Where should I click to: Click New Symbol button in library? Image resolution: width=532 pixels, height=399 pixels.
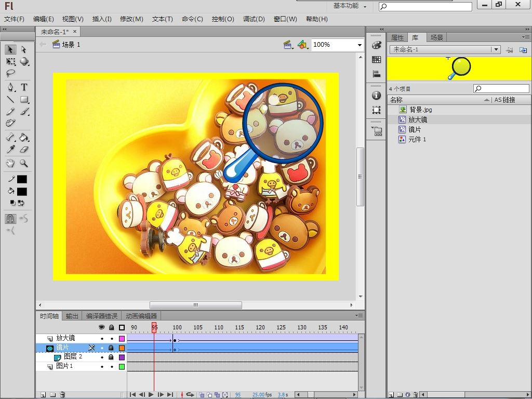click(x=392, y=395)
